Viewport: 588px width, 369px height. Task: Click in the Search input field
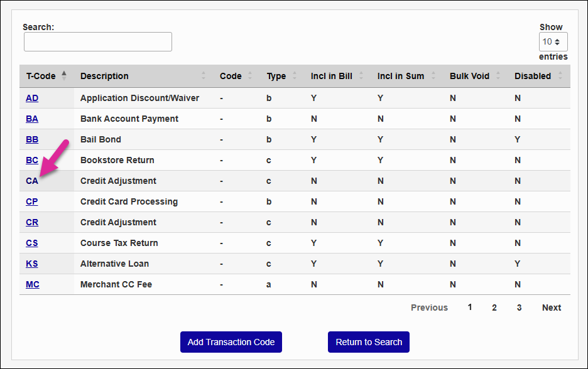pyautogui.click(x=98, y=41)
